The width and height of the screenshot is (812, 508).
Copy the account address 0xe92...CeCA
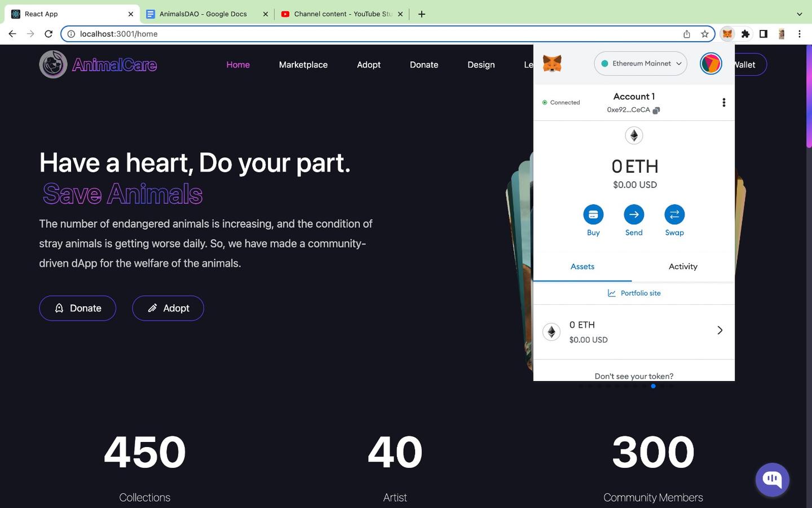click(633, 110)
